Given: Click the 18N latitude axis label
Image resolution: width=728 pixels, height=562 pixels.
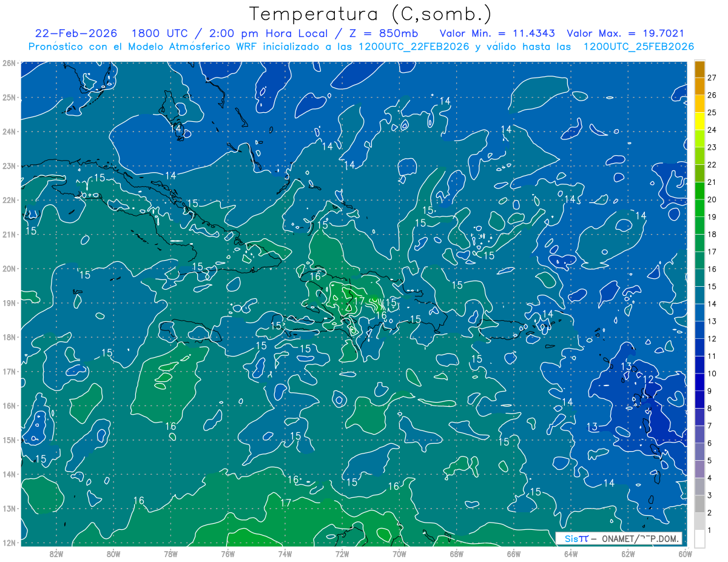Looking at the screenshot, I should coord(8,336).
